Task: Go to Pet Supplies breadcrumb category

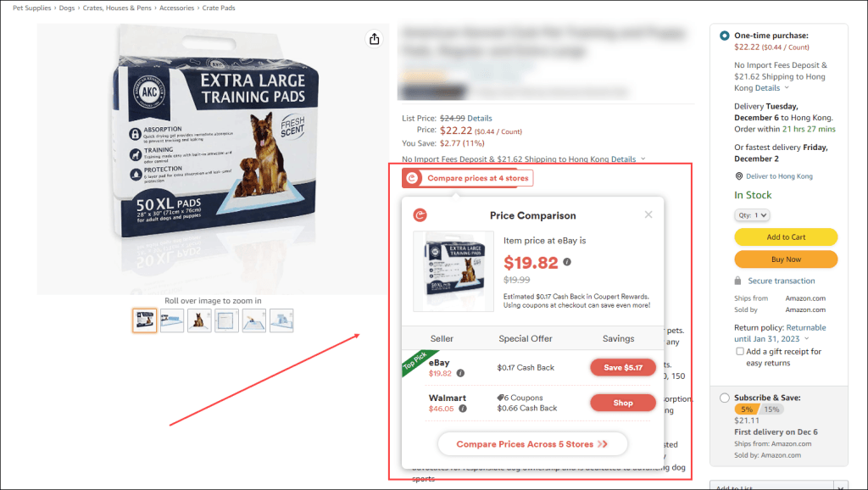Action: [x=31, y=8]
